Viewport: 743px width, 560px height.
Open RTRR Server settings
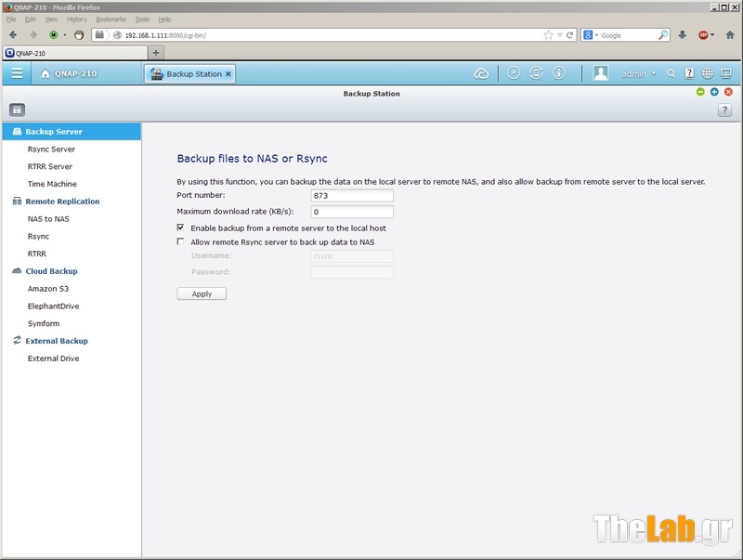(50, 167)
